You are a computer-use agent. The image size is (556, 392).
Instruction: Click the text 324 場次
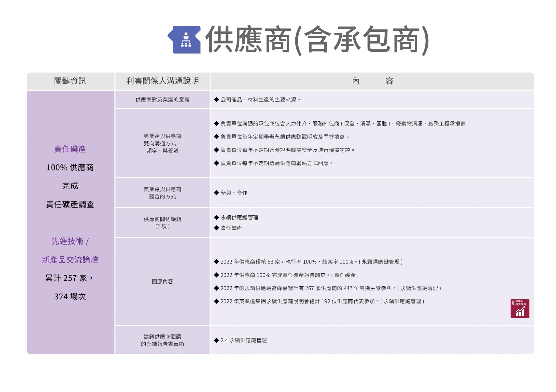coord(70,296)
